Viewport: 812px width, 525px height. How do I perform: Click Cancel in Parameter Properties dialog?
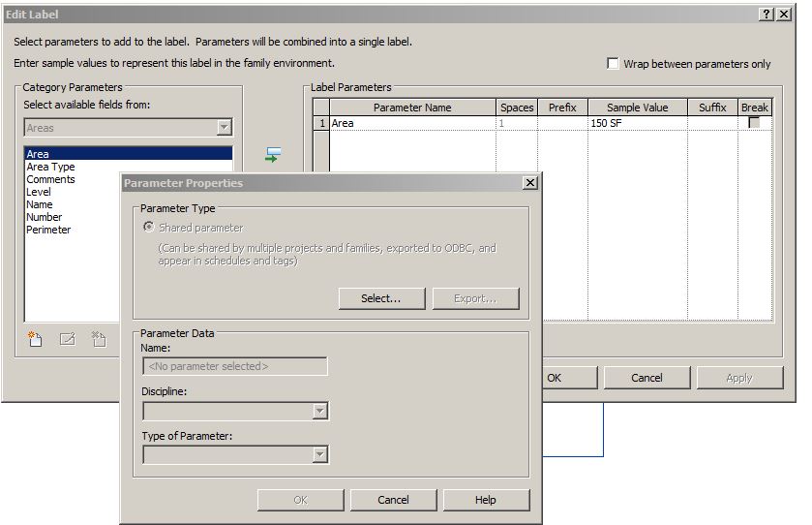point(394,500)
